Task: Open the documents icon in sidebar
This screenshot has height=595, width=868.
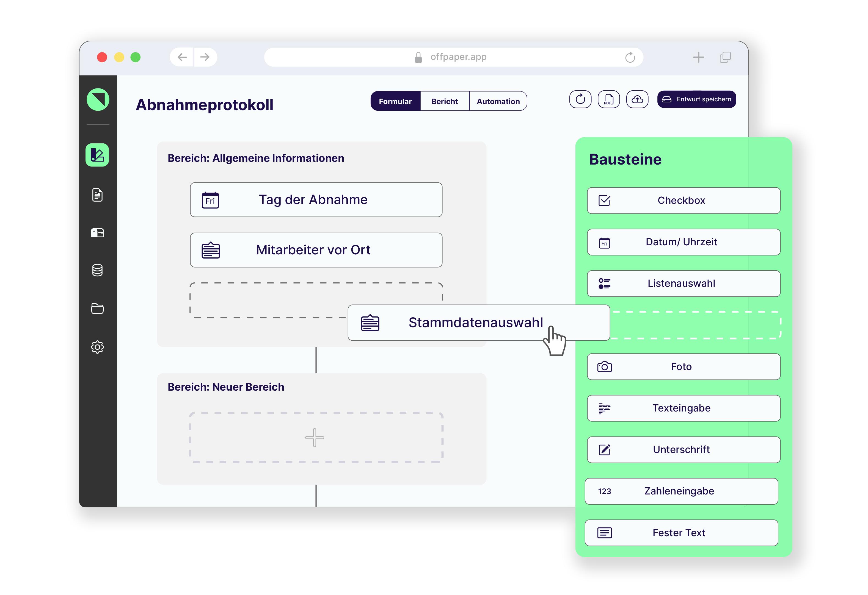Action: pyautogui.click(x=97, y=195)
